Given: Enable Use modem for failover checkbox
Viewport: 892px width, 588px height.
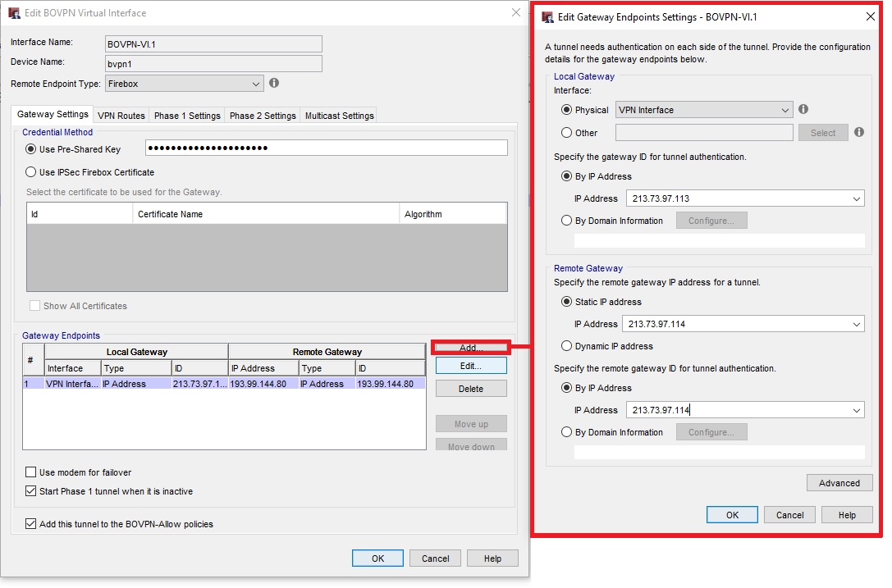Looking at the screenshot, I should pos(31,472).
